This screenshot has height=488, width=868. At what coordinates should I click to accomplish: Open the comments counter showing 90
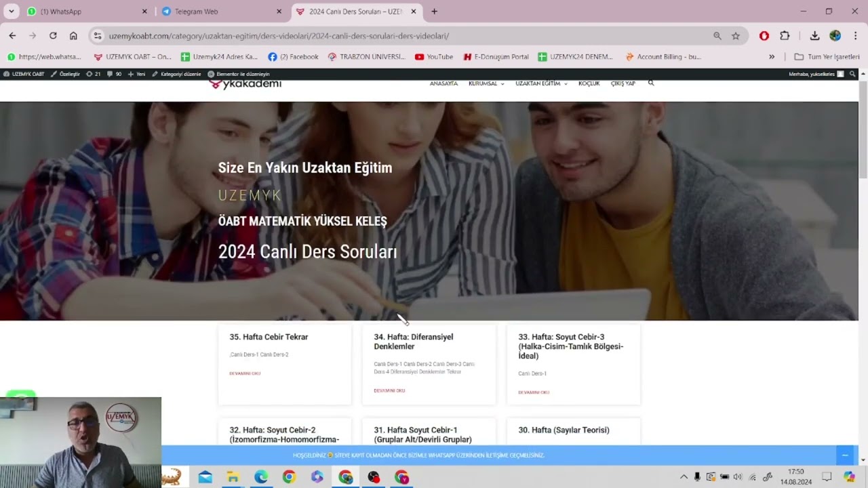[x=114, y=74]
